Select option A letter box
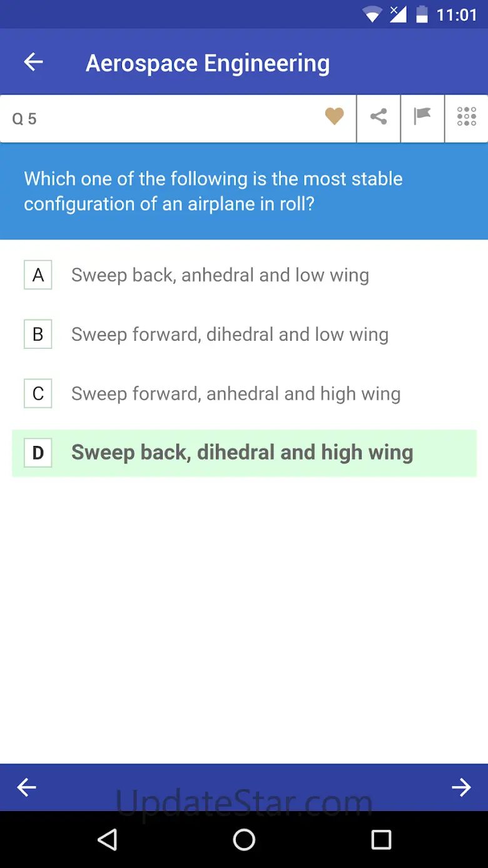This screenshot has width=488, height=868. point(38,275)
